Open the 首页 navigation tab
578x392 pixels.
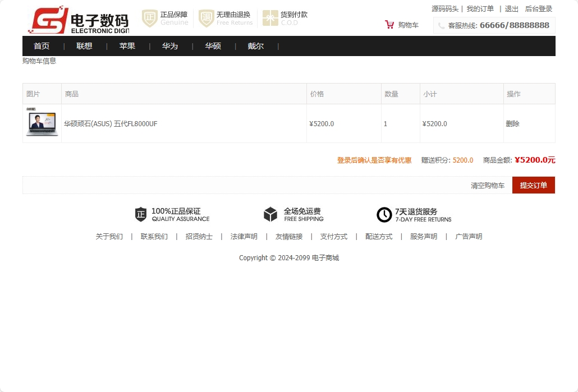point(42,46)
